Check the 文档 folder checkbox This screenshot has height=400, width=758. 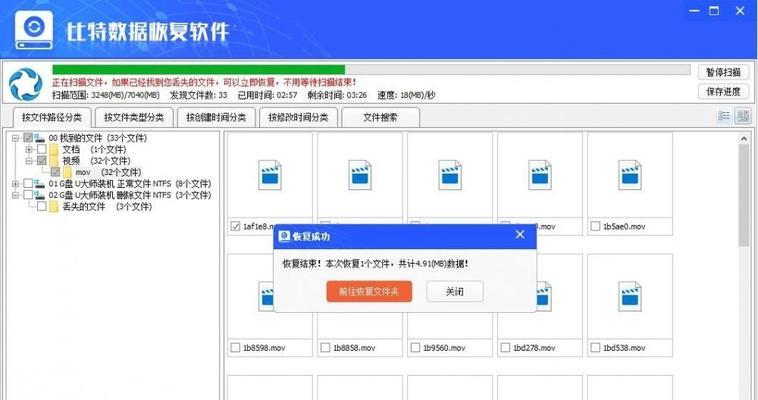click(x=42, y=149)
